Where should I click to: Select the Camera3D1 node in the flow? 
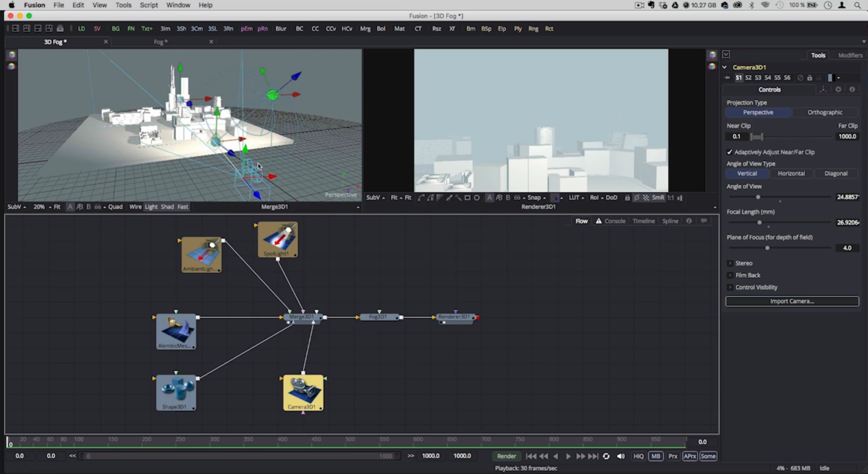[x=303, y=393]
